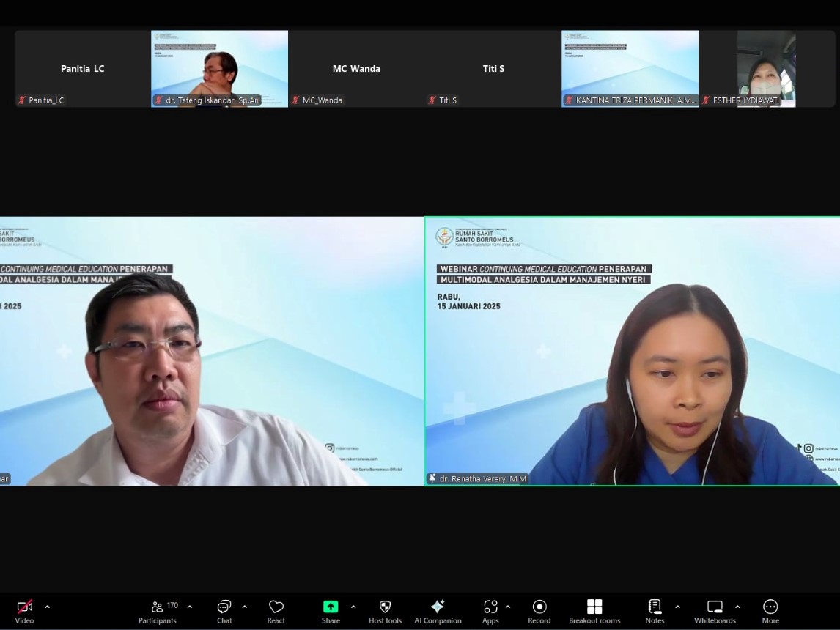Turn on camera with Video button

(x=24, y=611)
